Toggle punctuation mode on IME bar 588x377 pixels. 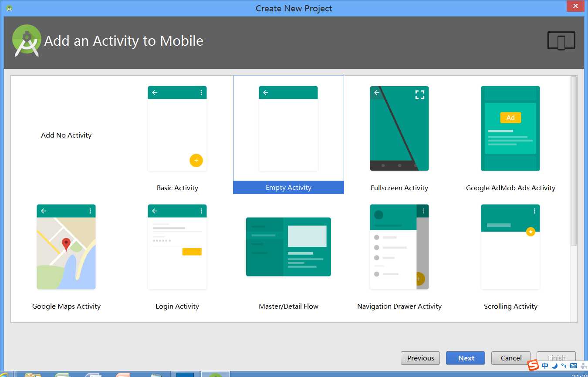(564, 366)
